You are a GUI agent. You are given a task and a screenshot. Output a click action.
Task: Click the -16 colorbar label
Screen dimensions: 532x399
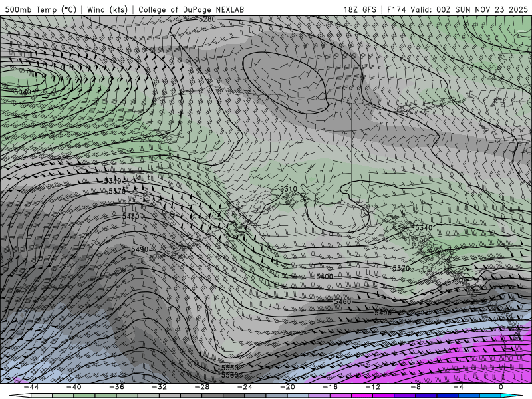tap(331, 387)
